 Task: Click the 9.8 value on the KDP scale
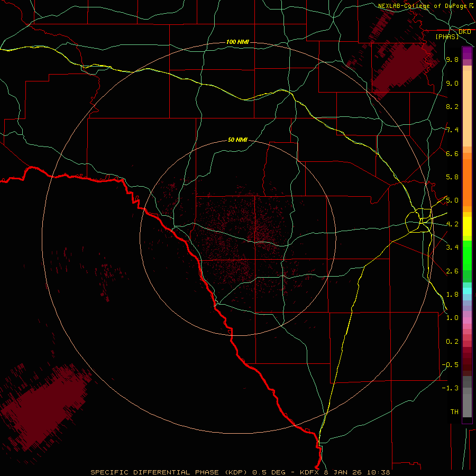click(x=452, y=60)
